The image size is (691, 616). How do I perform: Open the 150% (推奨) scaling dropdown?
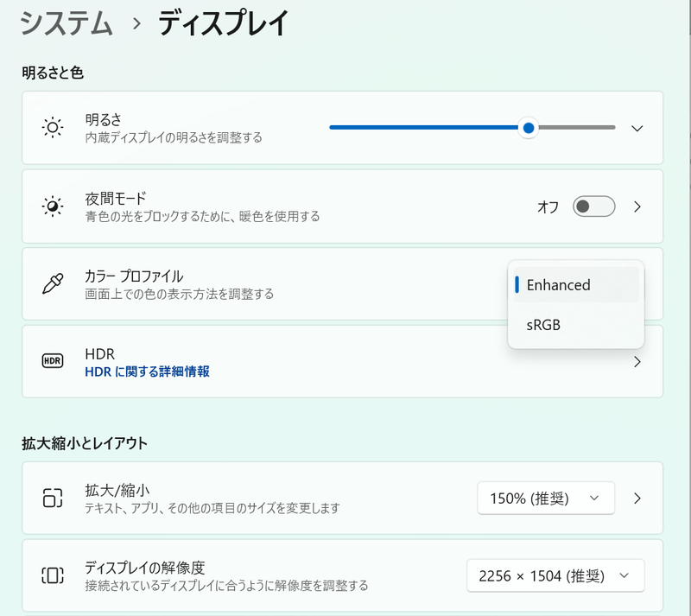coord(546,498)
